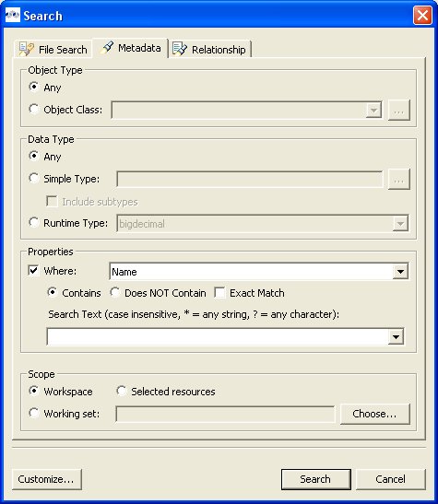
Task: Open the Where property Name dropdown
Action: coord(400,272)
